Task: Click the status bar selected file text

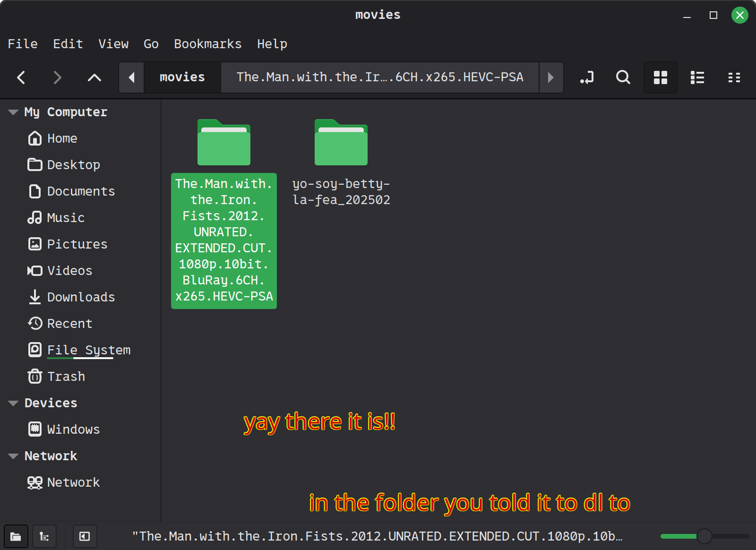Action: pos(377,536)
